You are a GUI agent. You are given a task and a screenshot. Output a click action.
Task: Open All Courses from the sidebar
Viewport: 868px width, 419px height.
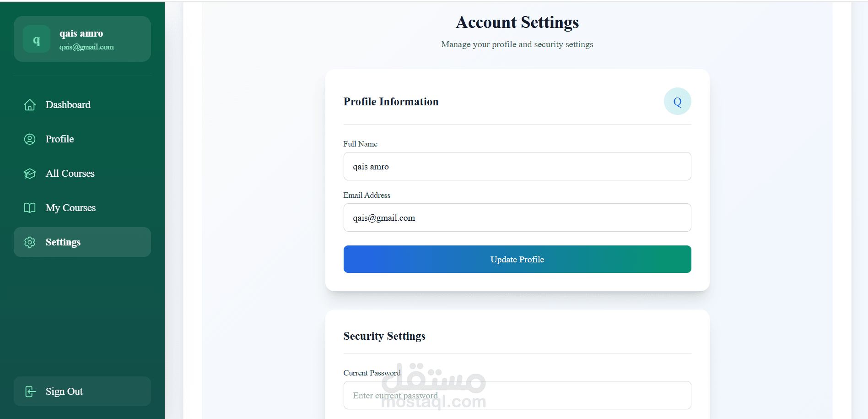click(82, 174)
